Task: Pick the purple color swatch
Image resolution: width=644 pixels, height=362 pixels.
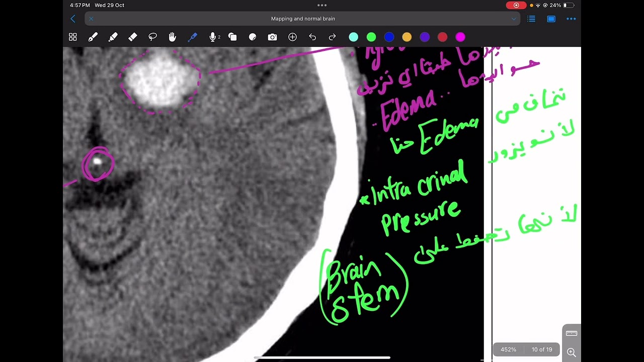Action: coord(425,37)
